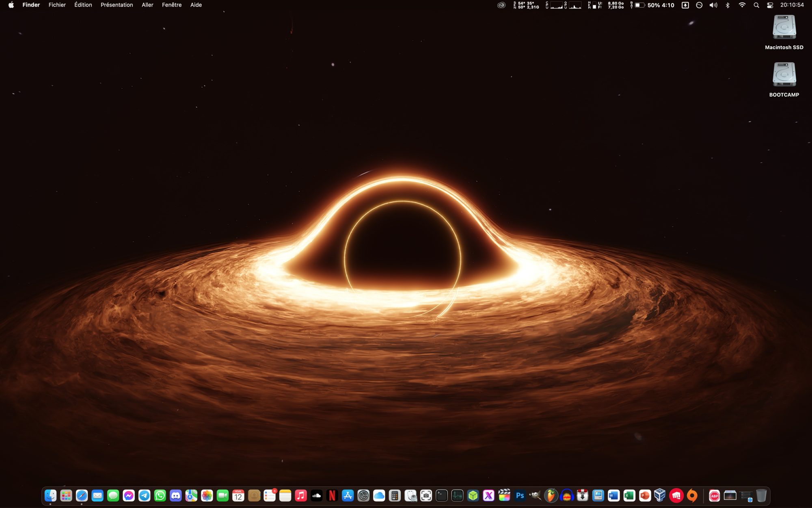Open the Présentation menu
Viewport: 812px width, 508px height.
coord(117,5)
